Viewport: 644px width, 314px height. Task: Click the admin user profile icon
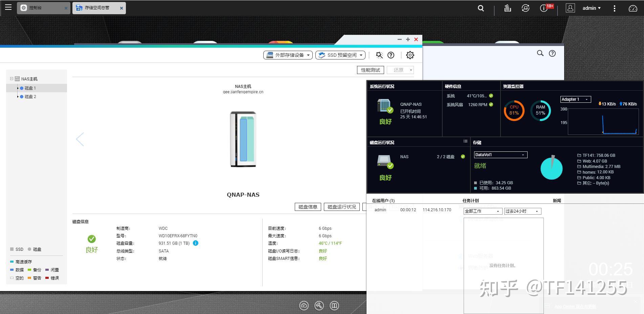tap(570, 8)
